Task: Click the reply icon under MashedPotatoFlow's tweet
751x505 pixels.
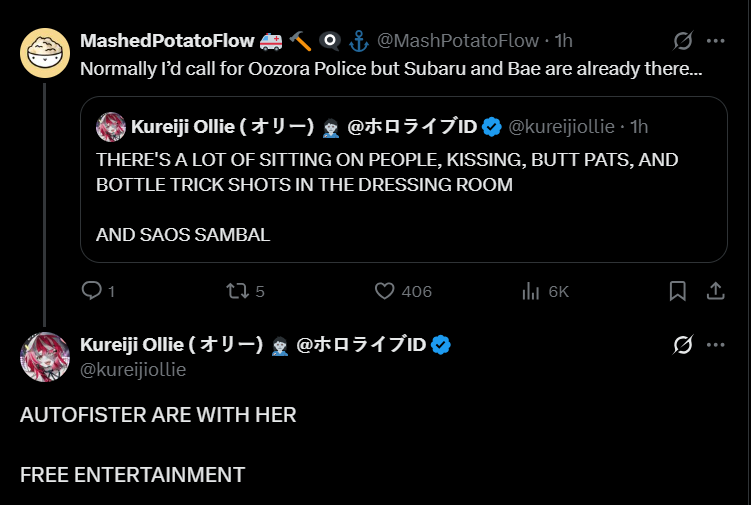Action: tap(92, 291)
